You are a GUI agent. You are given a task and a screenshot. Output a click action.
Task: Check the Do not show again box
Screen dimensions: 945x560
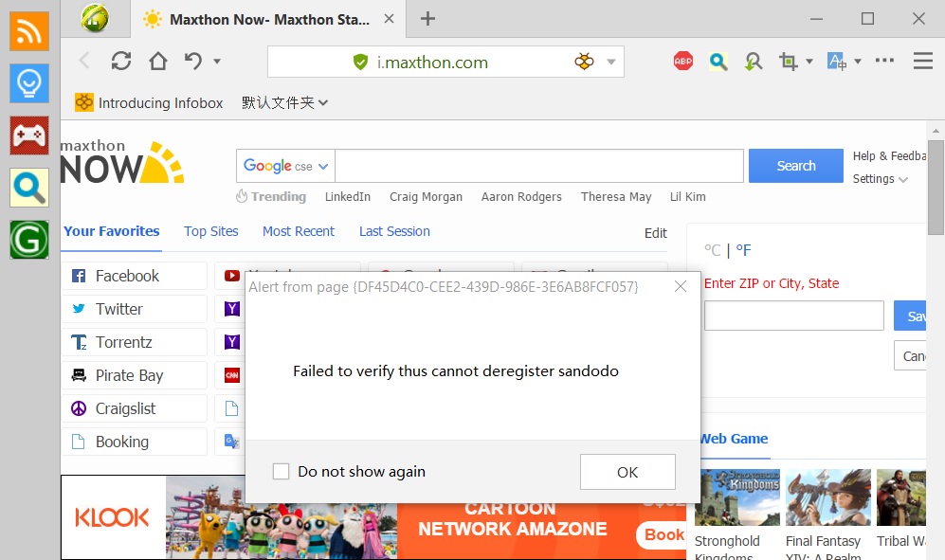point(281,471)
